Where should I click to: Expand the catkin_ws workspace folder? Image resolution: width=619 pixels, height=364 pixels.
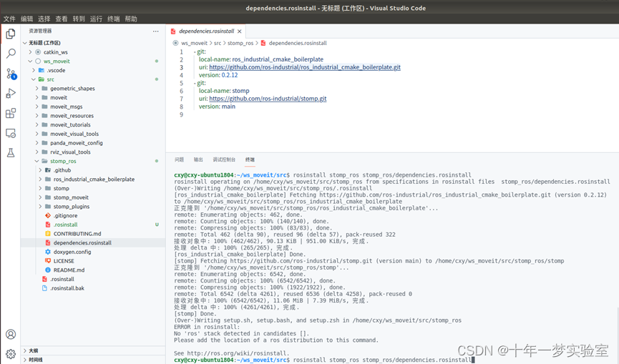30,52
